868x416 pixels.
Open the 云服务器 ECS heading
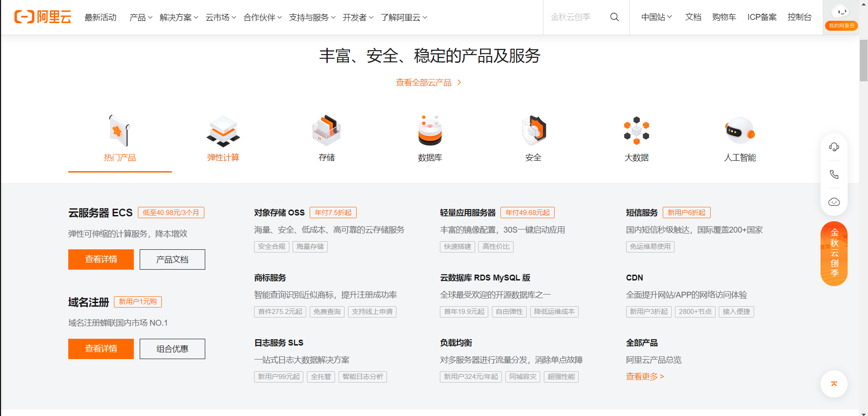pos(100,213)
